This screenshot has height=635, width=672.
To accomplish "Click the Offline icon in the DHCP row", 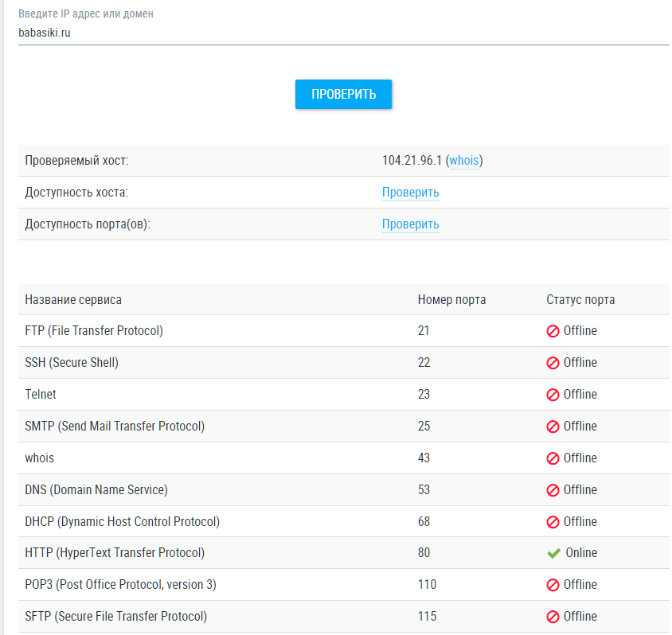I will coord(553,522).
